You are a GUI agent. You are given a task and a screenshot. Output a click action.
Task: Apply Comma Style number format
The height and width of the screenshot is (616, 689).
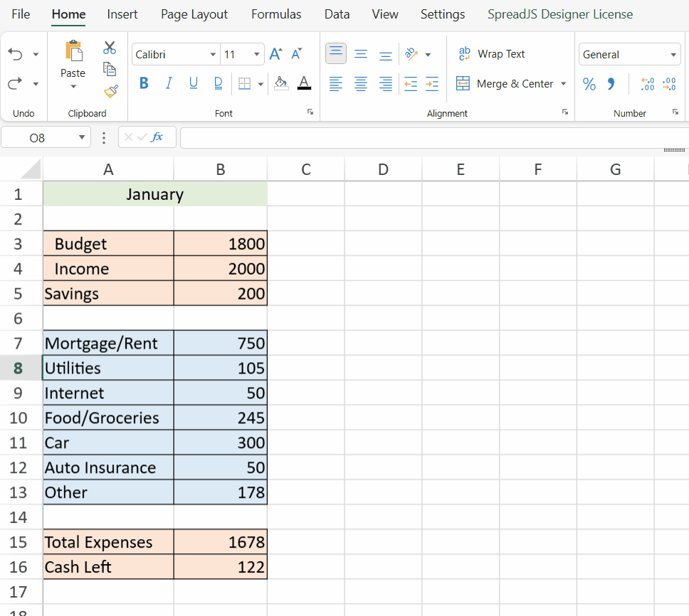pyautogui.click(x=611, y=83)
